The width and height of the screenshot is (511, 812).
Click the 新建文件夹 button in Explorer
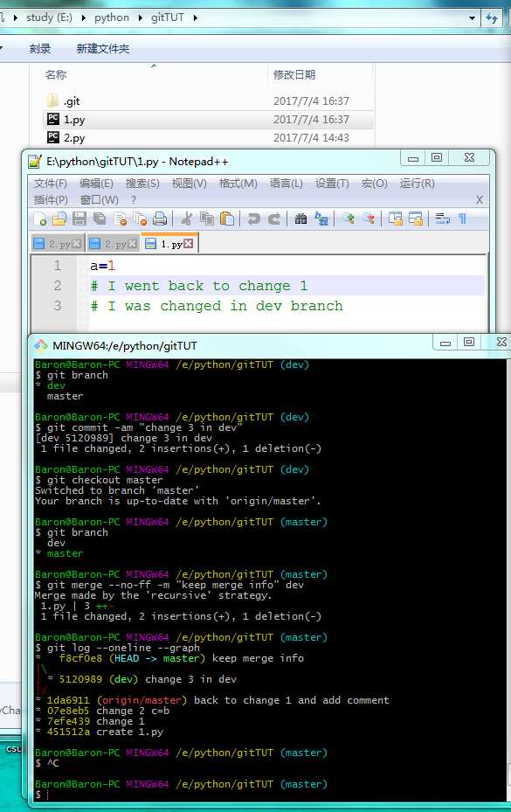[103, 49]
